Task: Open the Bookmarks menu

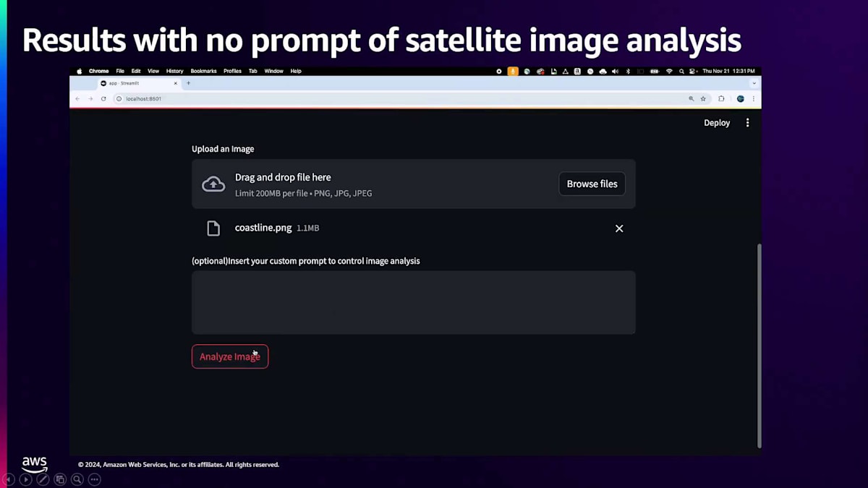Action: pyautogui.click(x=203, y=72)
